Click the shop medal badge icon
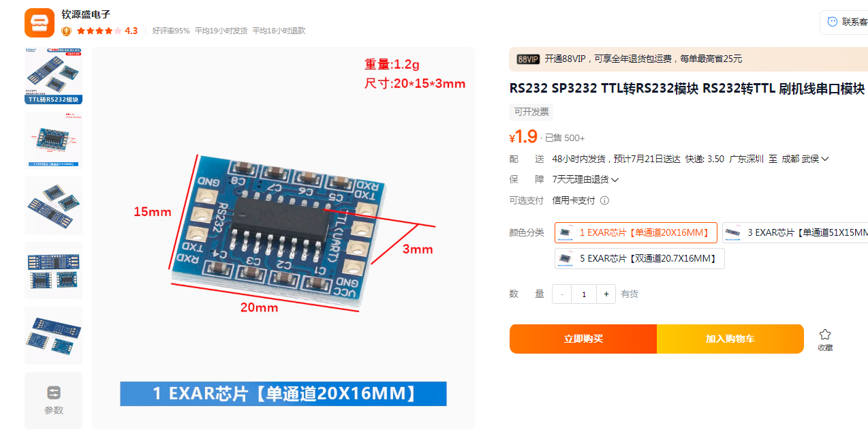This screenshot has height=432, width=868. click(x=66, y=31)
